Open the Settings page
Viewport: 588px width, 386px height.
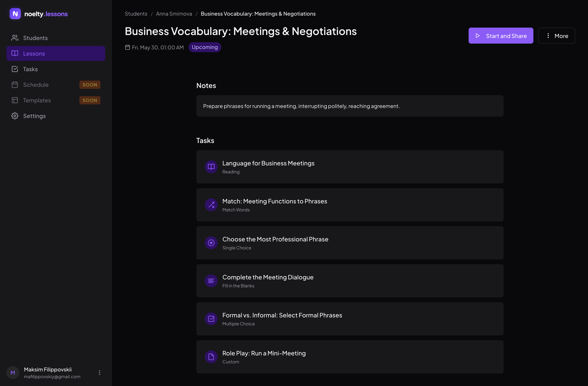click(x=56, y=116)
